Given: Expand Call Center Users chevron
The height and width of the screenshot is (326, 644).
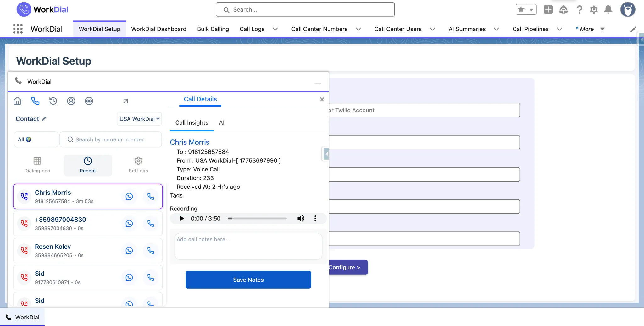Looking at the screenshot, I should (432, 29).
